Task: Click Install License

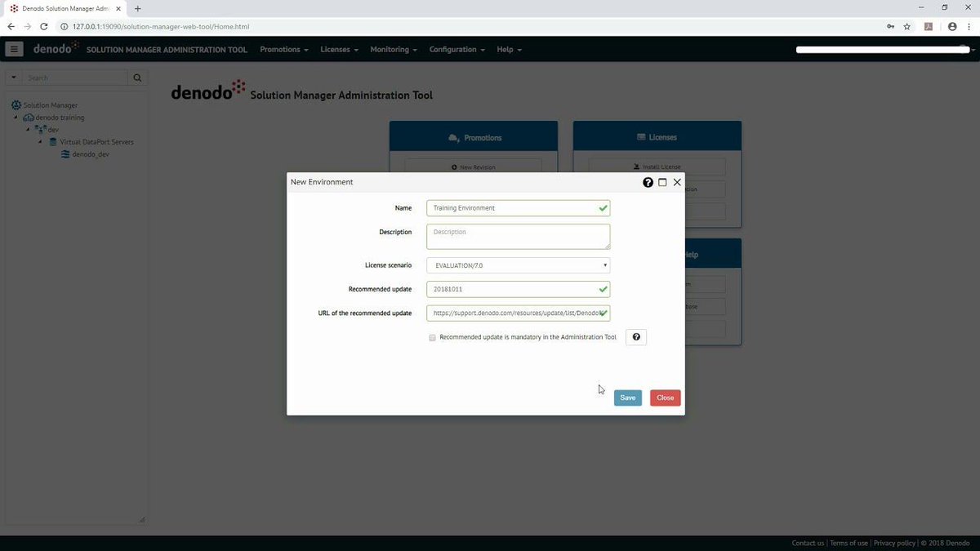Action: tap(659, 167)
